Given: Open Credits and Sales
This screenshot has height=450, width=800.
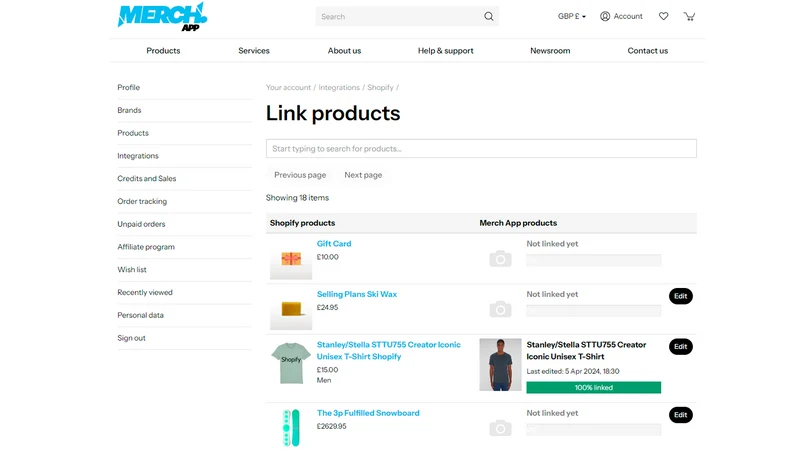Looking at the screenshot, I should click(146, 179).
